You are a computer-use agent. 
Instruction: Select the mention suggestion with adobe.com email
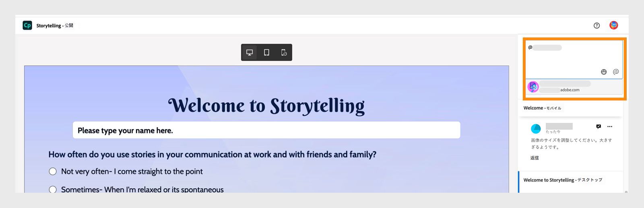(x=574, y=87)
